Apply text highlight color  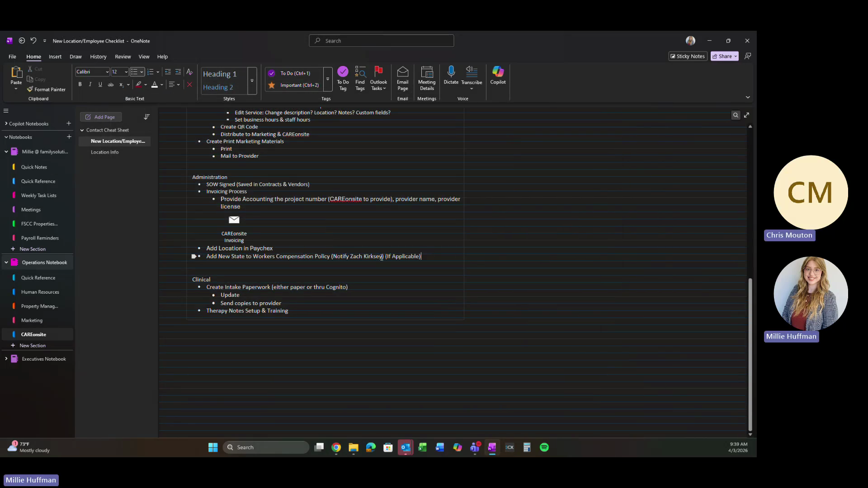click(x=139, y=84)
